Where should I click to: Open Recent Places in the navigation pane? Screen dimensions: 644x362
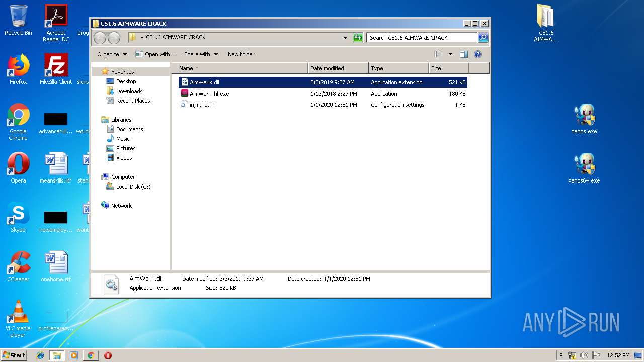(x=133, y=101)
